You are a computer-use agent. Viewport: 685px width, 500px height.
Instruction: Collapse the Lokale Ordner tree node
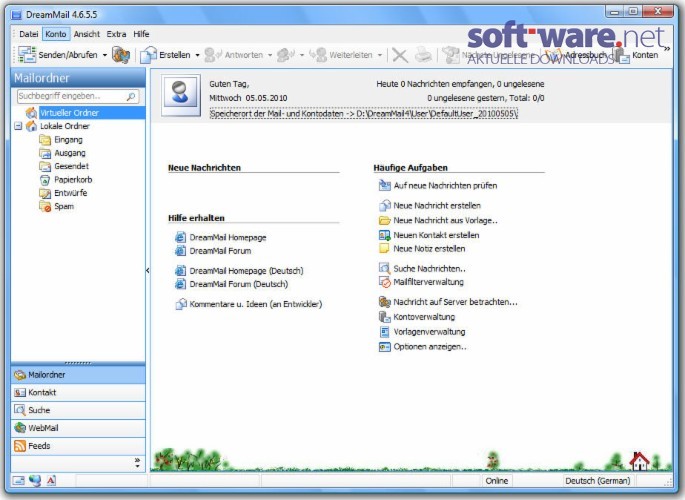(18, 126)
